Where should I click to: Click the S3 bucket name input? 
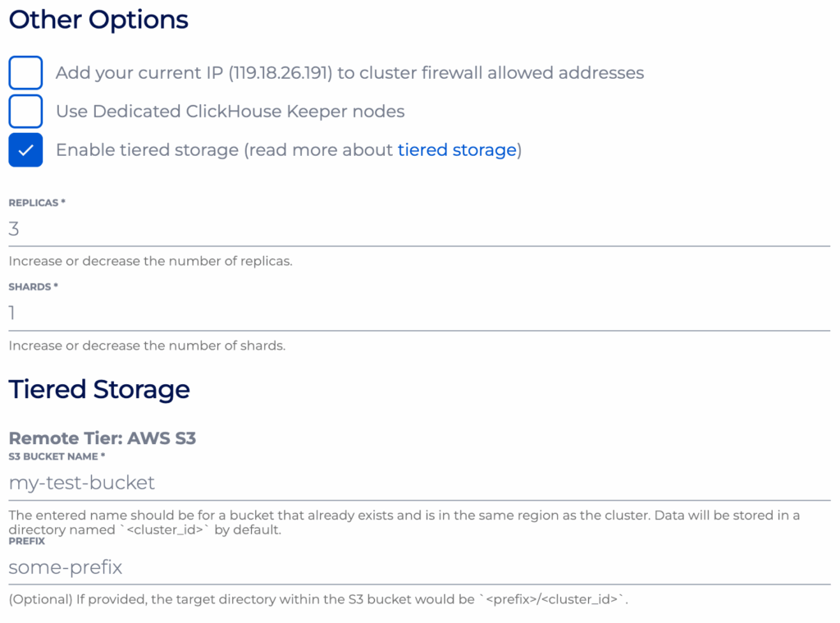[x=418, y=483]
